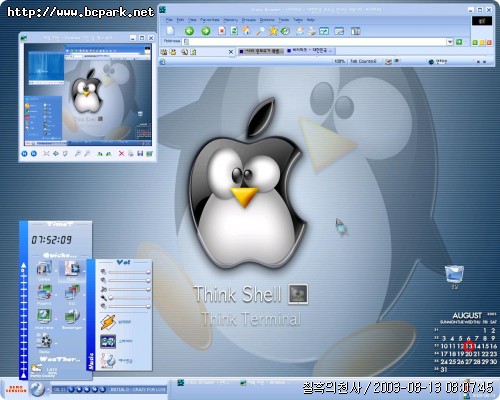Click the circled date 13 on calendar
Viewport: 500px width, 400px height.
click(469, 346)
